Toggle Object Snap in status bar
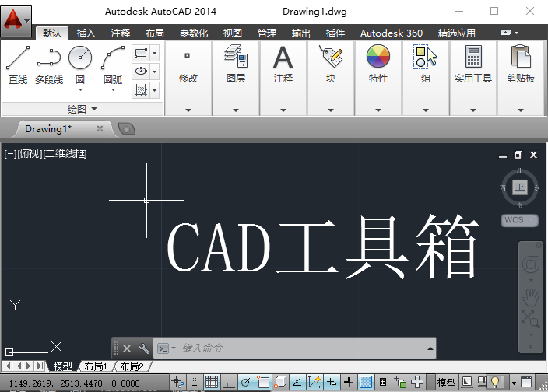 click(x=263, y=382)
